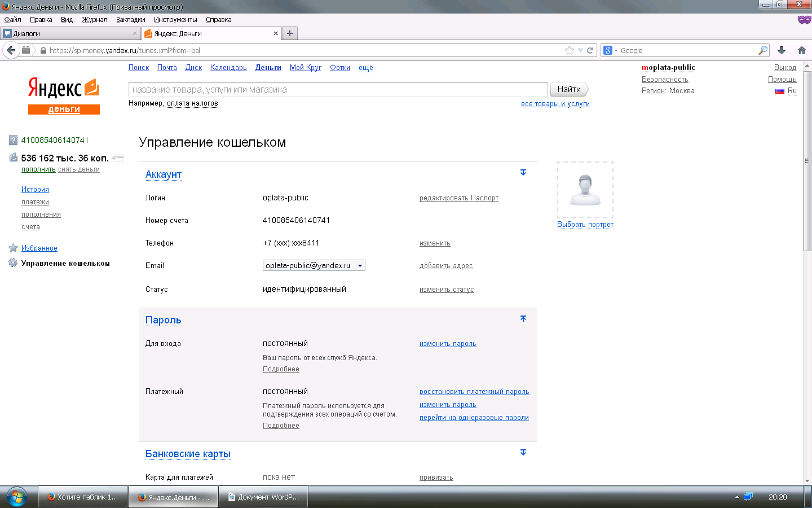Reload the page with the refresh icon
The height and width of the screenshot is (508, 812).
coord(590,50)
